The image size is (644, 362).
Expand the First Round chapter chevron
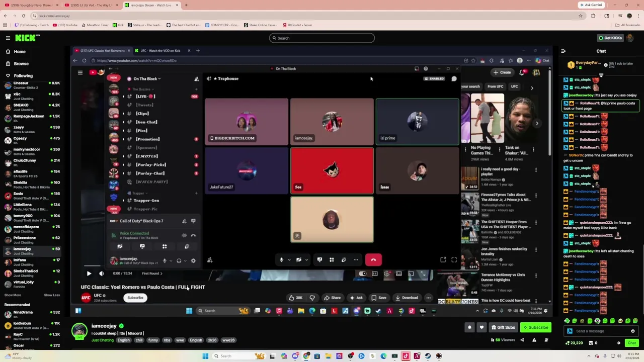[161, 274]
